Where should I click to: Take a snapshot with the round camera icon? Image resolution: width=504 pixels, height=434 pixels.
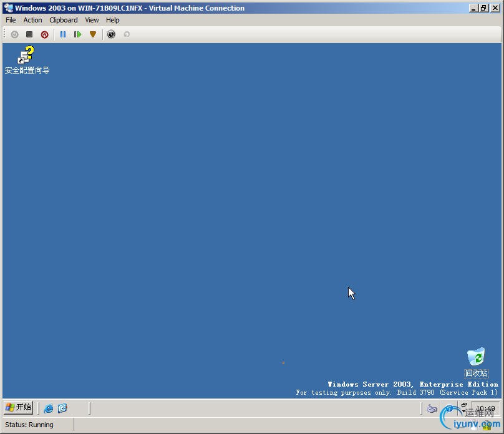pyautogui.click(x=111, y=34)
